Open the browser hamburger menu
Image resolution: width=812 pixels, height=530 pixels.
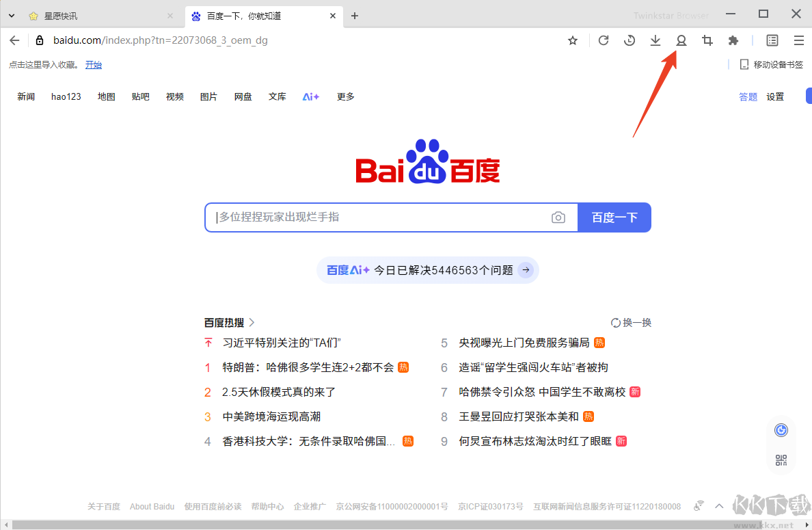[x=798, y=40]
